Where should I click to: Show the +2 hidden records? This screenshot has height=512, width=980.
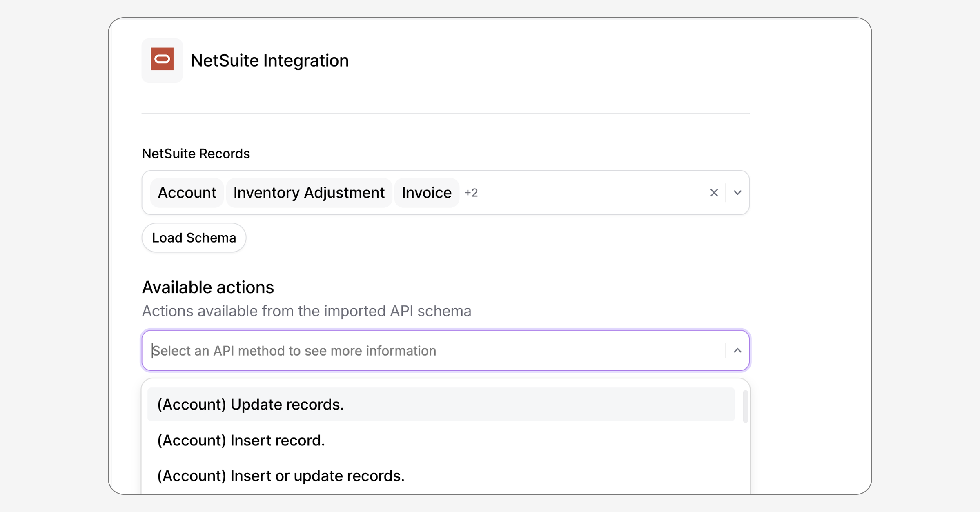coord(471,193)
